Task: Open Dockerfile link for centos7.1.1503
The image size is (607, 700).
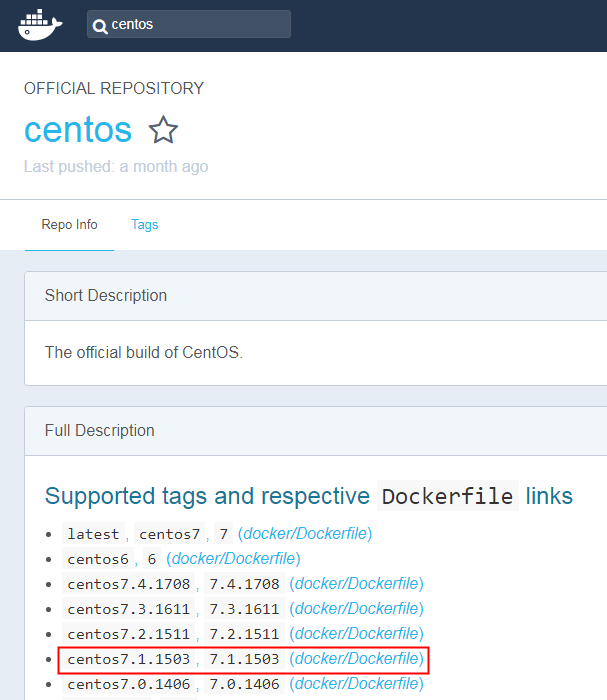Action: [357, 658]
